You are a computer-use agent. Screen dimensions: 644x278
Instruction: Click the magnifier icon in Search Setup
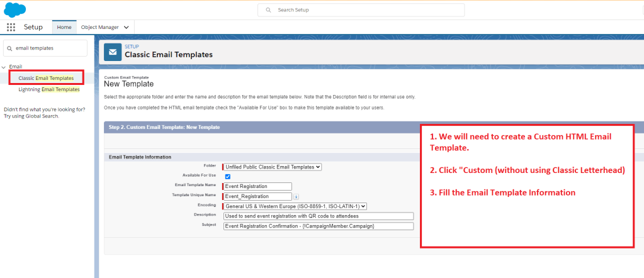tap(269, 10)
